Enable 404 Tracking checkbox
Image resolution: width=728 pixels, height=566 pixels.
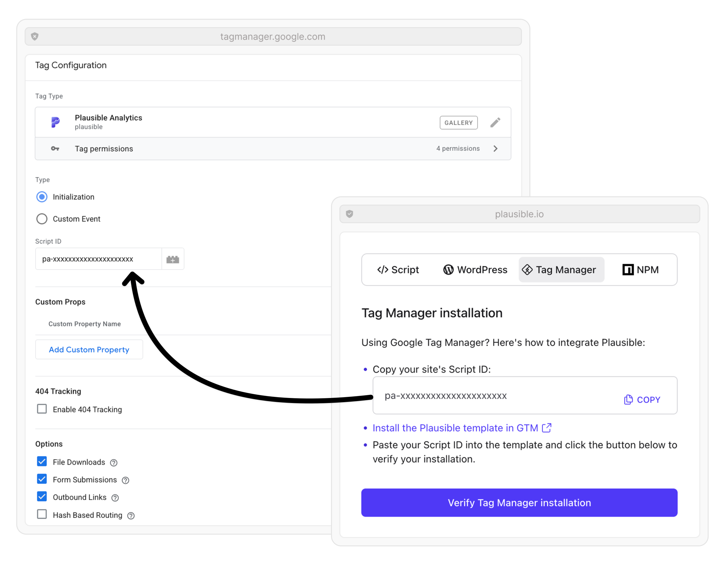tap(42, 409)
